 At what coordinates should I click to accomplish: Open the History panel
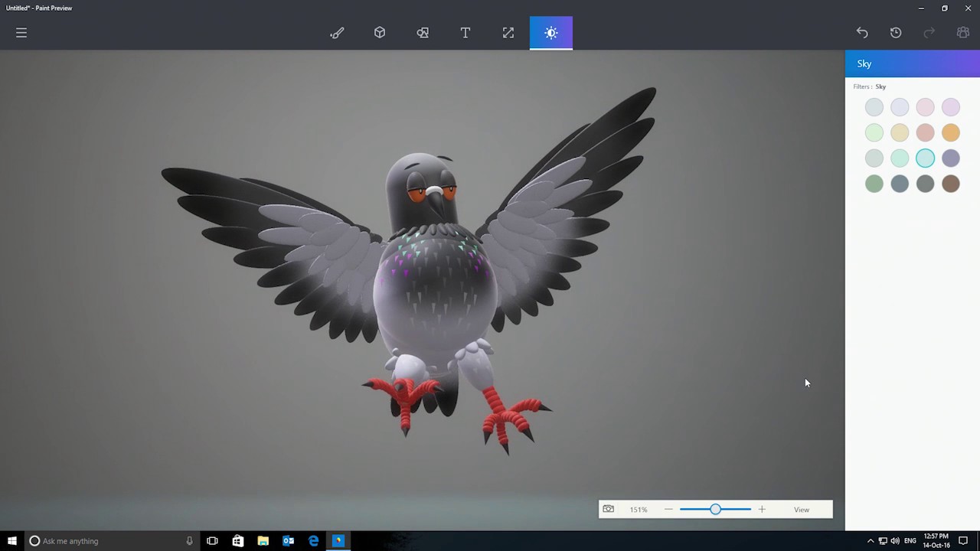[896, 33]
